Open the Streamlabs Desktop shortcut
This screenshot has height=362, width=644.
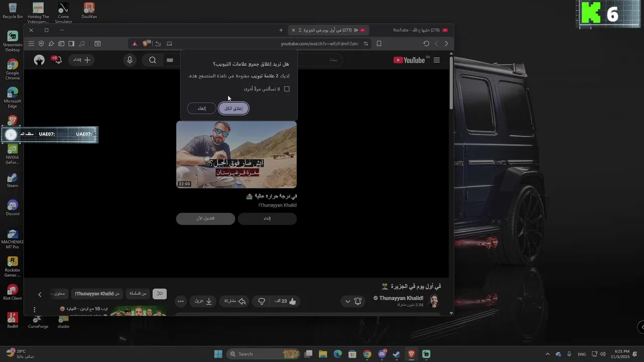pyautogui.click(x=13, y=41)
